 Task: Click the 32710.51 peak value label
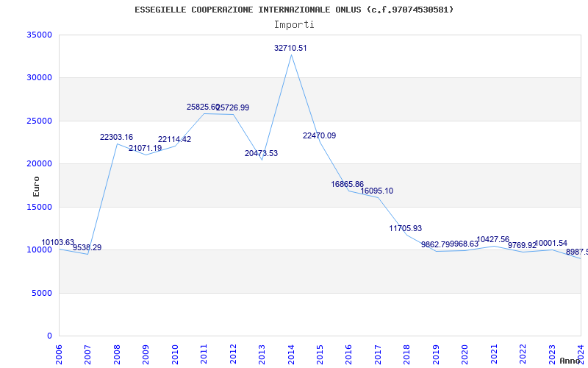click(290, 48)
